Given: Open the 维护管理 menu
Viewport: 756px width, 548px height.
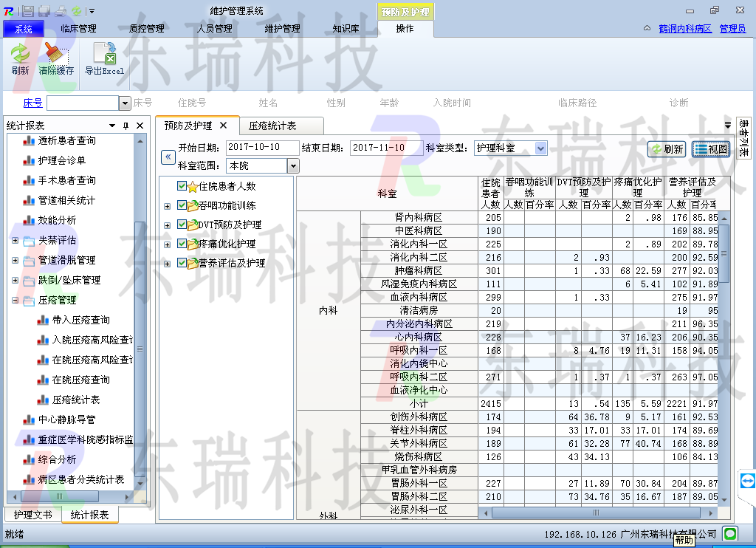Looking at the screenshot, I should [283, 29].
